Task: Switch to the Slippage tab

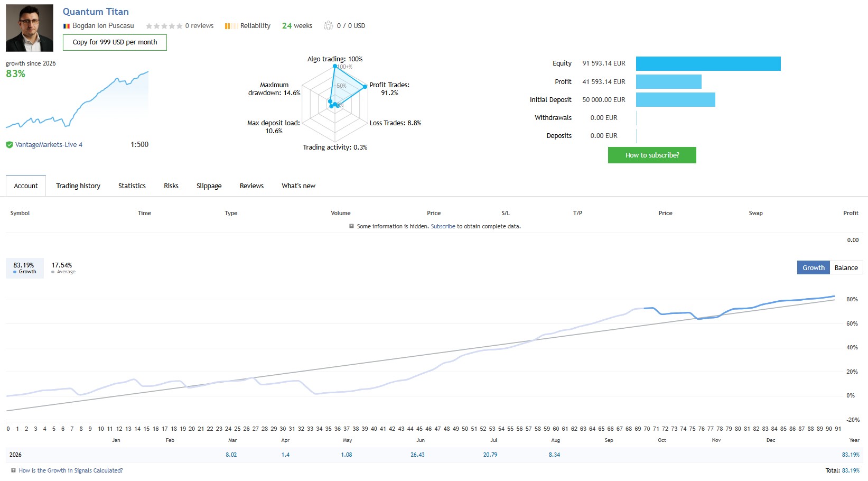Action: (209, 186)
